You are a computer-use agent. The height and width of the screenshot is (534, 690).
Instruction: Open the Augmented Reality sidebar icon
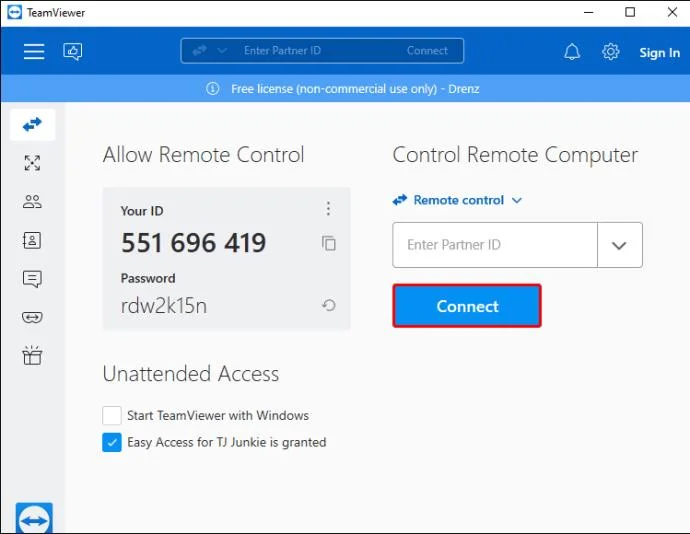pos(32,317)
